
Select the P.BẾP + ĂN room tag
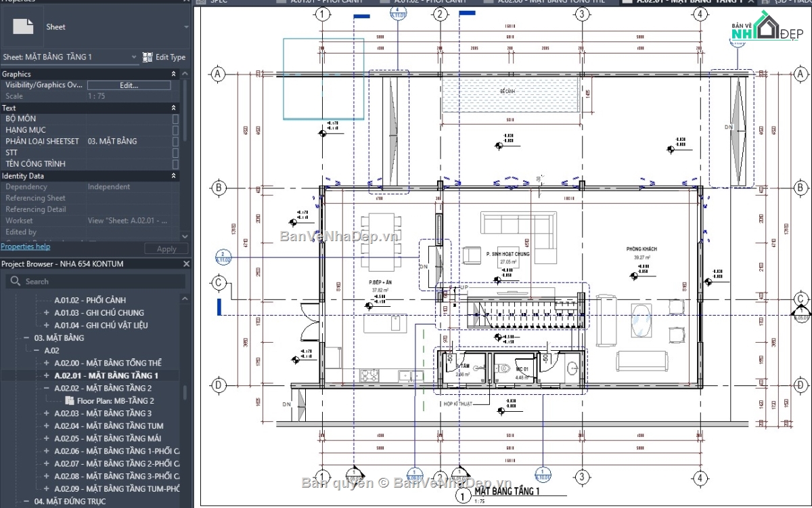(381, 286)
